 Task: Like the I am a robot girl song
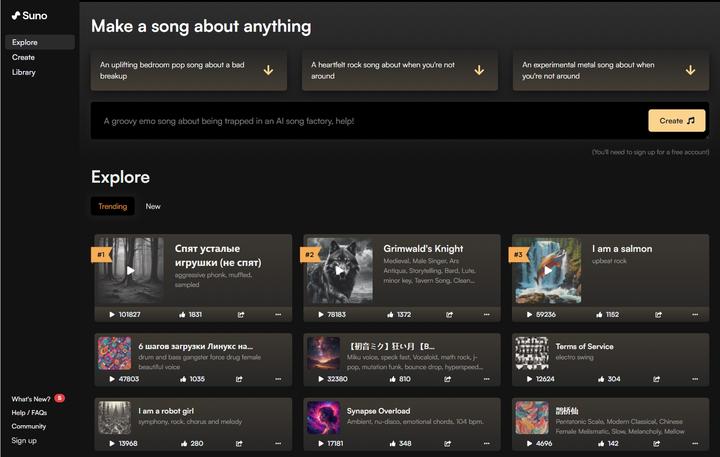click(183, 443)
